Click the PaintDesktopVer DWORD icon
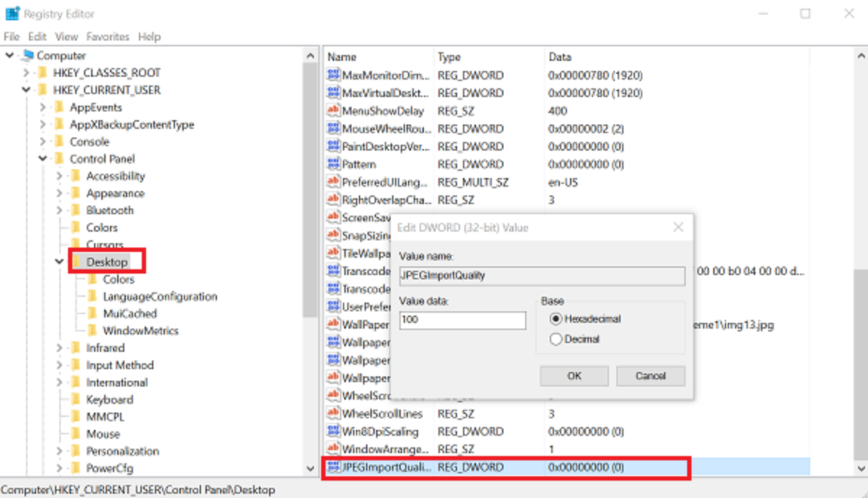This screenshot has height=498, width=868. 333,146
